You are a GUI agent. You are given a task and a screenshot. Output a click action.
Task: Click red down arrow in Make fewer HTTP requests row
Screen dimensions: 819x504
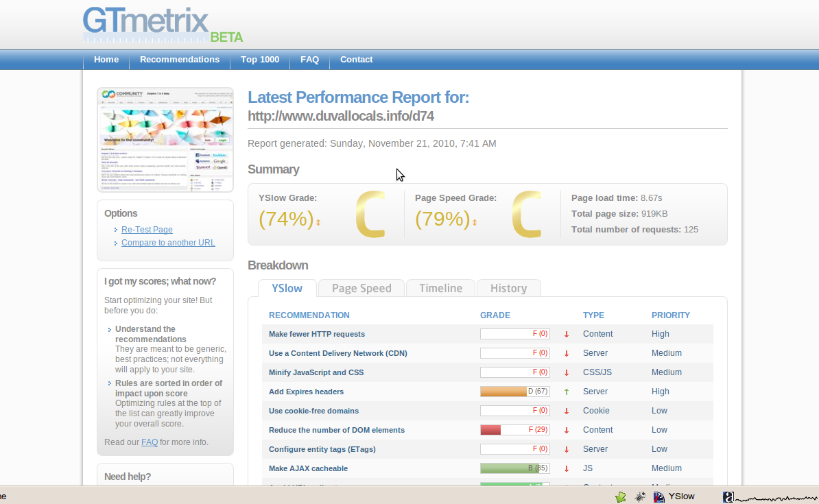click(567, 335)
